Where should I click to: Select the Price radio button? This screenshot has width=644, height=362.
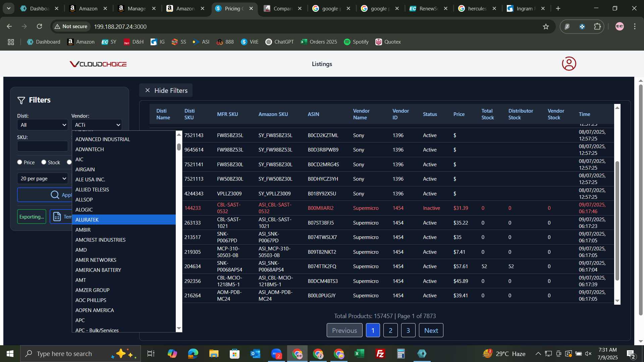(19, 162)
